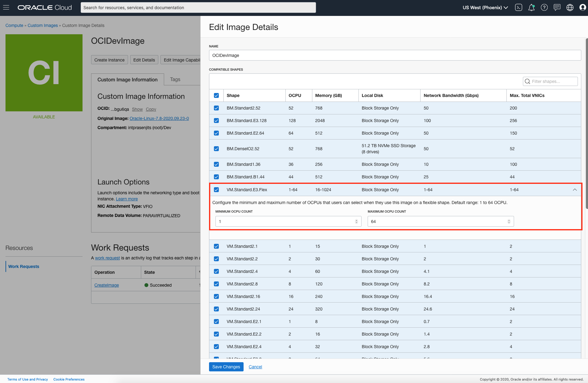This screenshot has height=383, width=588.
Task: Open the US West (Phoenix) region dropdown
Action: point(485,7)
